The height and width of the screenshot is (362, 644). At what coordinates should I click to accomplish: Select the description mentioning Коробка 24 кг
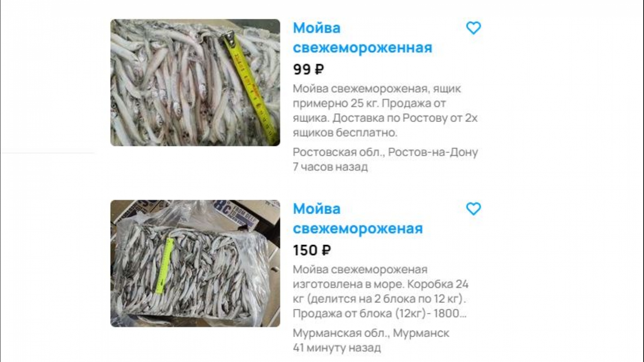[x=381, y=292]
